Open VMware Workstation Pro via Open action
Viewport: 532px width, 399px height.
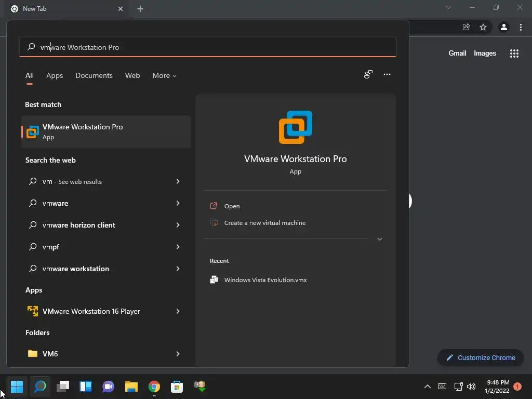point(232,206)
